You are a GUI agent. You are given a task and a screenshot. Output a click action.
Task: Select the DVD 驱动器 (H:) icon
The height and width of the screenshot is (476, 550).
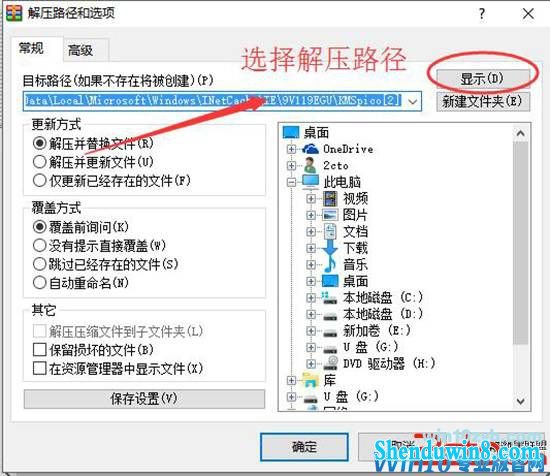(330, 363)
